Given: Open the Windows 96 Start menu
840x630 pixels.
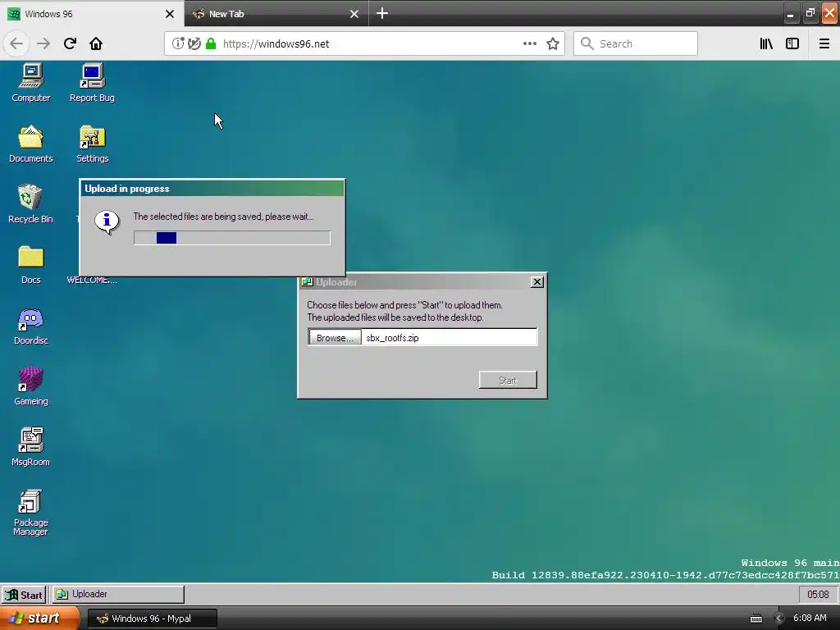Looking at the screenshot, I should pos(24,594).
